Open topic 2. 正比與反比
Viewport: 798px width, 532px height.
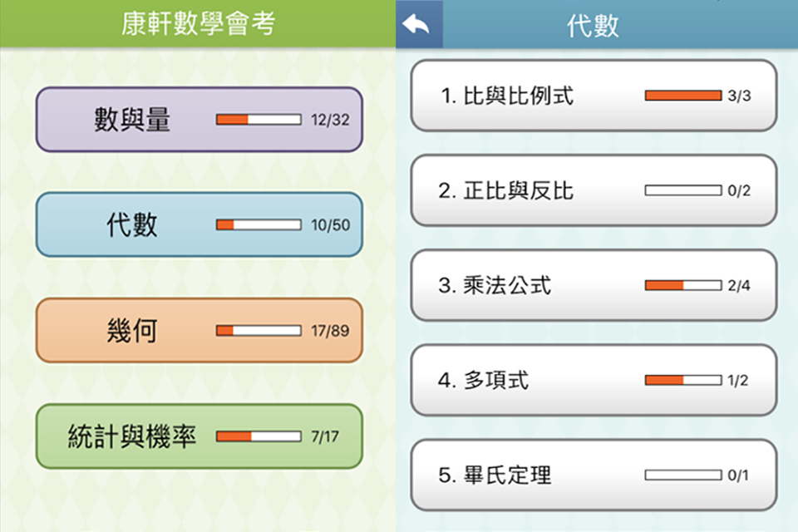pyautogui.click(x=594, y=190)
